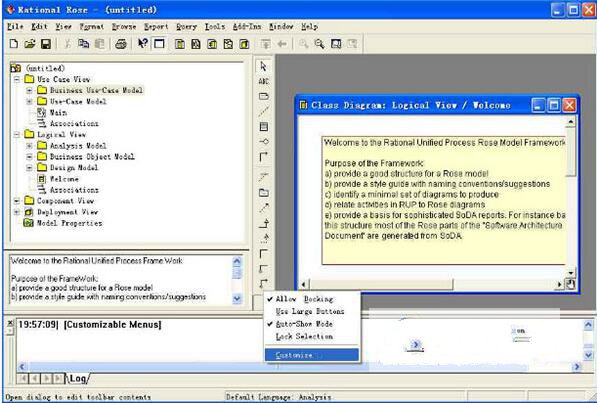The width and height of the screenshot is (597, 403).
Task: Print using the printer icon
Action: click(x=121, y=44)
